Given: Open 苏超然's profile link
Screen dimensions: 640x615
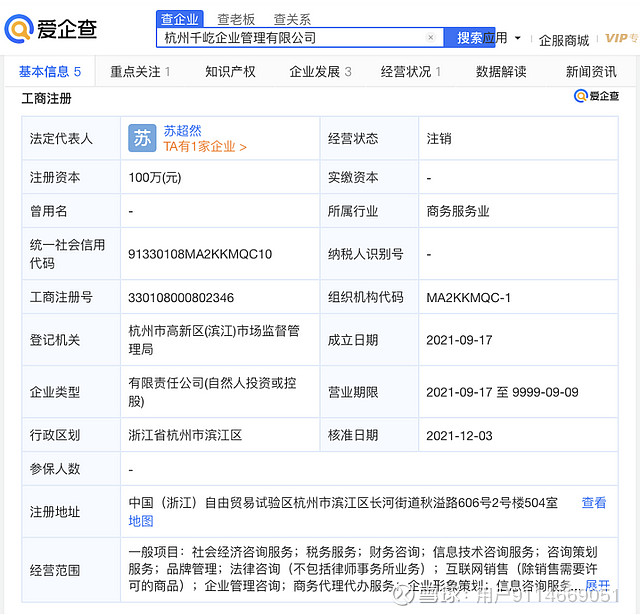Looking at the screenshot, I should tap(182, 131).
